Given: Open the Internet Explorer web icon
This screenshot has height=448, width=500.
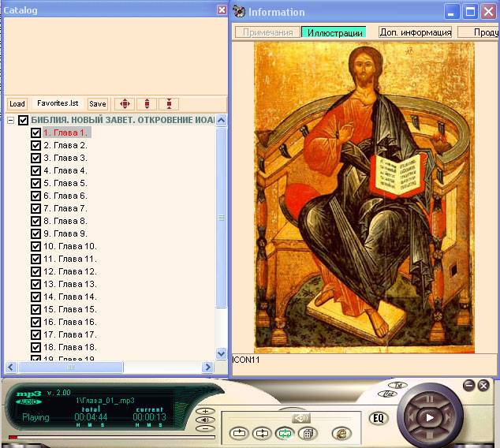Looking at the screenshot, I should click(341, 433).
